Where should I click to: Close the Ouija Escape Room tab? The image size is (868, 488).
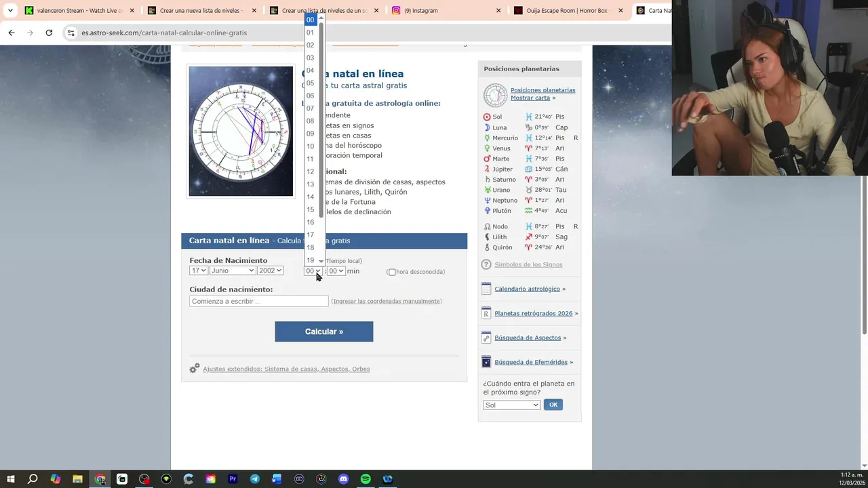tap(620, 10)
